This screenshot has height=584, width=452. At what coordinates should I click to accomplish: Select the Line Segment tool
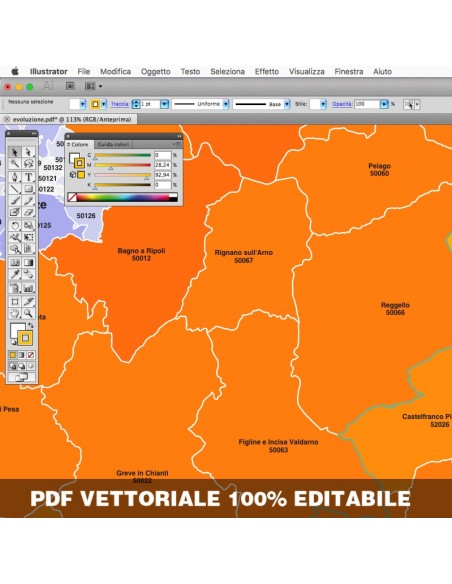(x=15, y=188)
